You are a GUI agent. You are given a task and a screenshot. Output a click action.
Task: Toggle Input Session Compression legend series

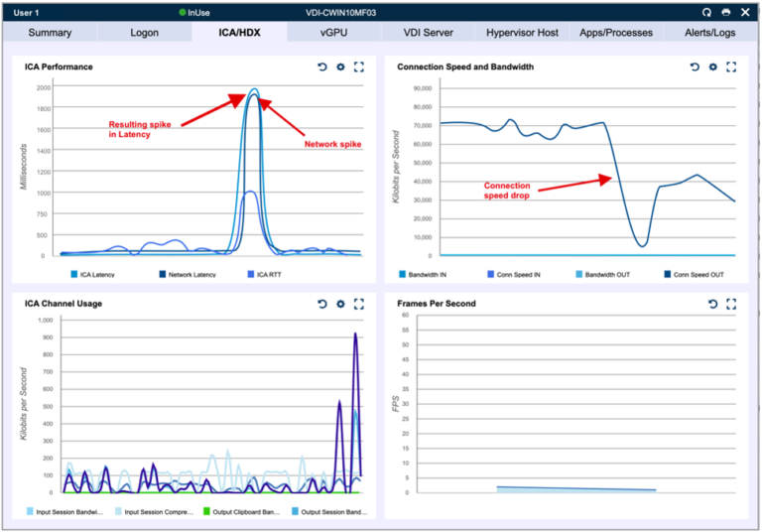(154, 511)
